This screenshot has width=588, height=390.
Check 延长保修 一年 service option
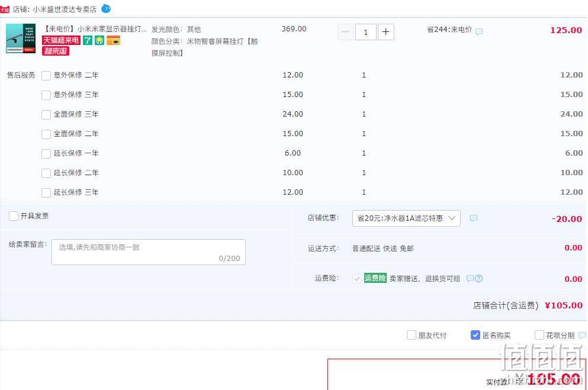[46, 154]
